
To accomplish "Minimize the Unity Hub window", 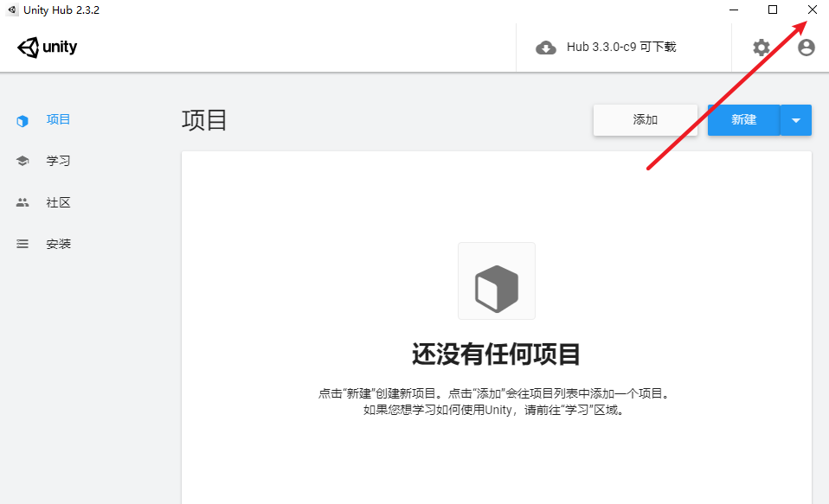I will pyautogui.click(x=734, y=10).
